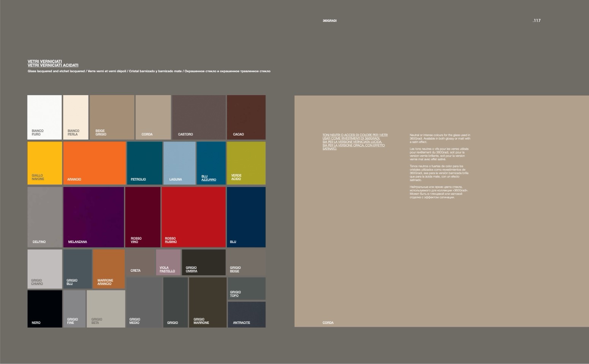Choose the Viola Pastello swatch

tap(168, 262)
